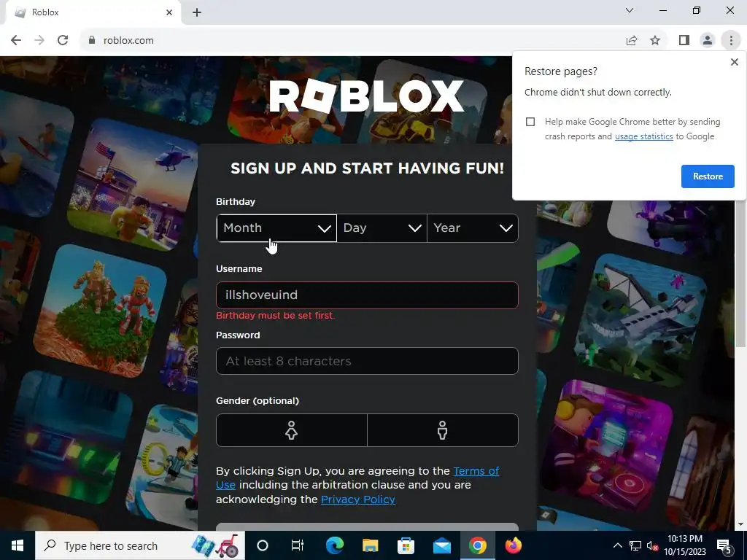
Task: Select the Roblox browser tab
Action: [x=93, y=12]
